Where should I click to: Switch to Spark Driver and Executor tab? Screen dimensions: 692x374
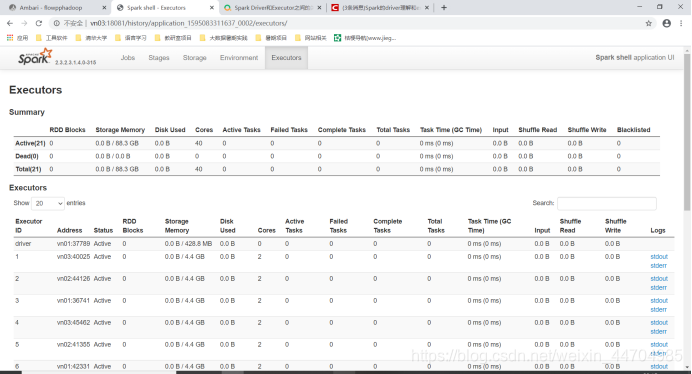pos(273,8)
